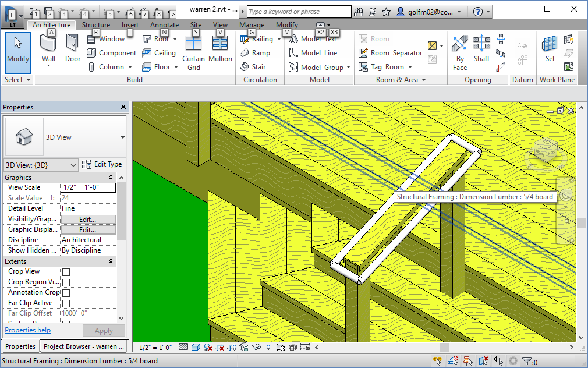Screen dimensions: 588x368
Task: Activate the Door tool
Action: [71, 49]
